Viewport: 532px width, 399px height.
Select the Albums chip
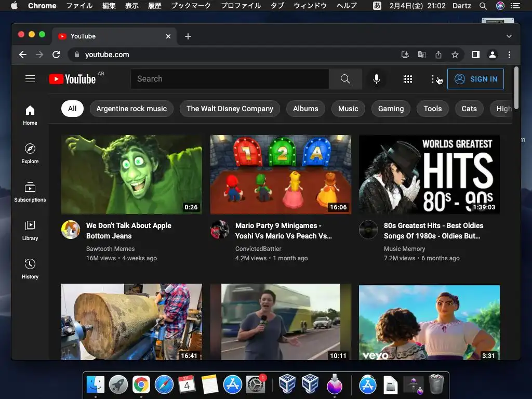(305, 109)
